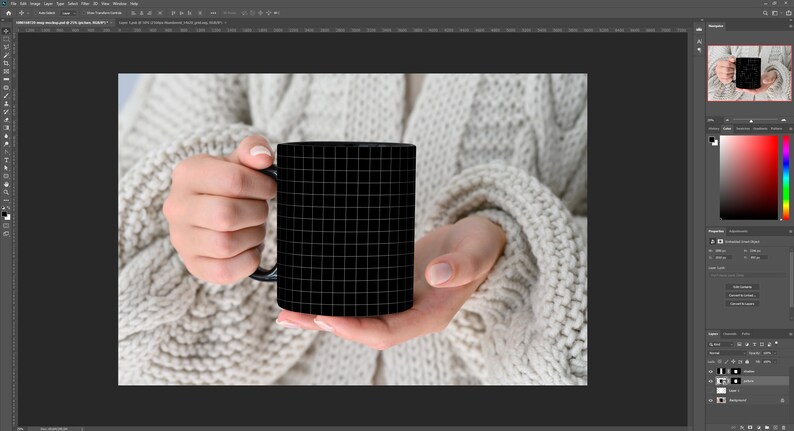The image size is (794, 431).
Task: Select the Brush tool
Action: click(6, 96)
